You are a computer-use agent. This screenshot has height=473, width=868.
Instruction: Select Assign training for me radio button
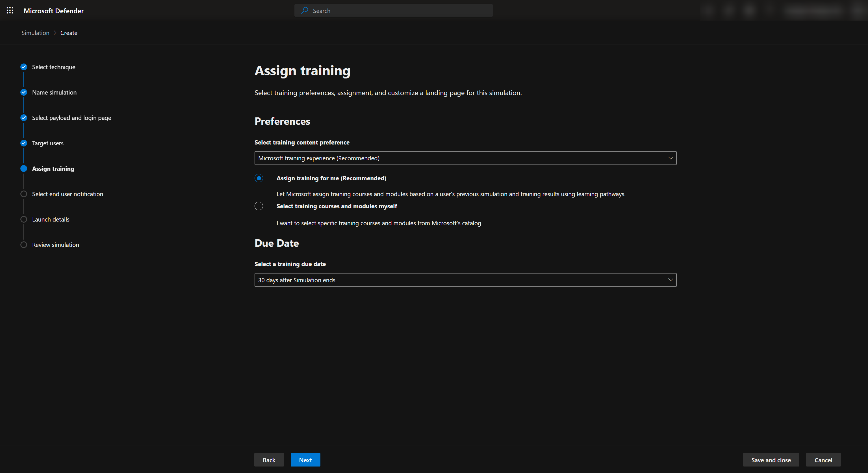(259, 178)
